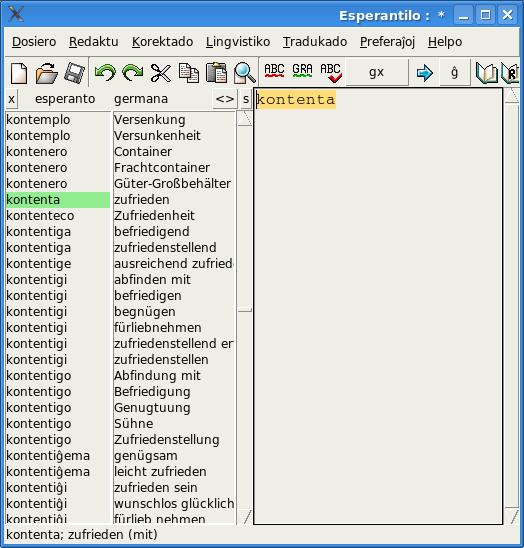
Task: Click the wunschlos glücklich translation
Action: pos(174,504)
